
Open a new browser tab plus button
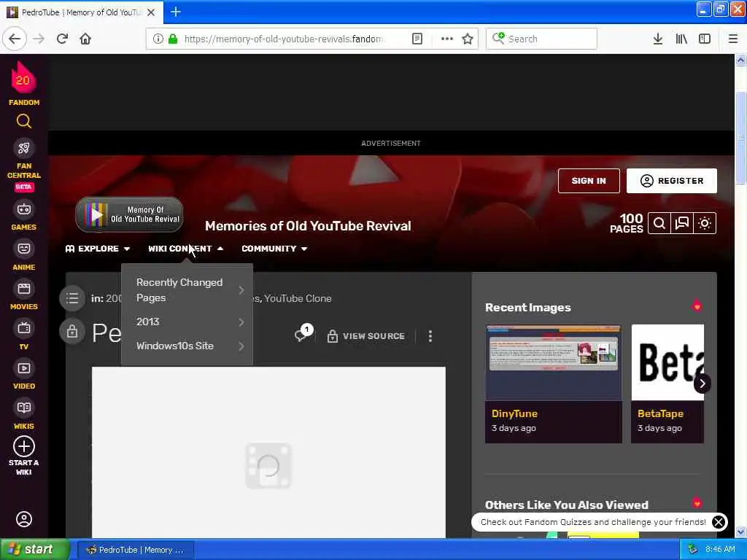click(176, 12)
